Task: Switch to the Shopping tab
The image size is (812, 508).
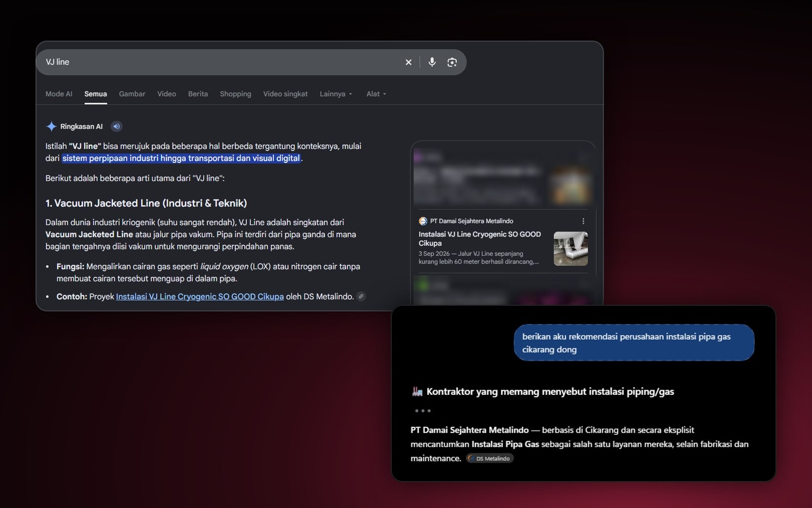Action: (235, 94)
